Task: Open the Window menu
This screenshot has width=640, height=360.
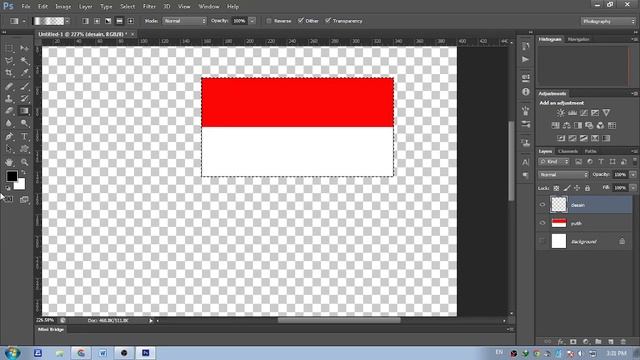Action: [x=209, y=7]
